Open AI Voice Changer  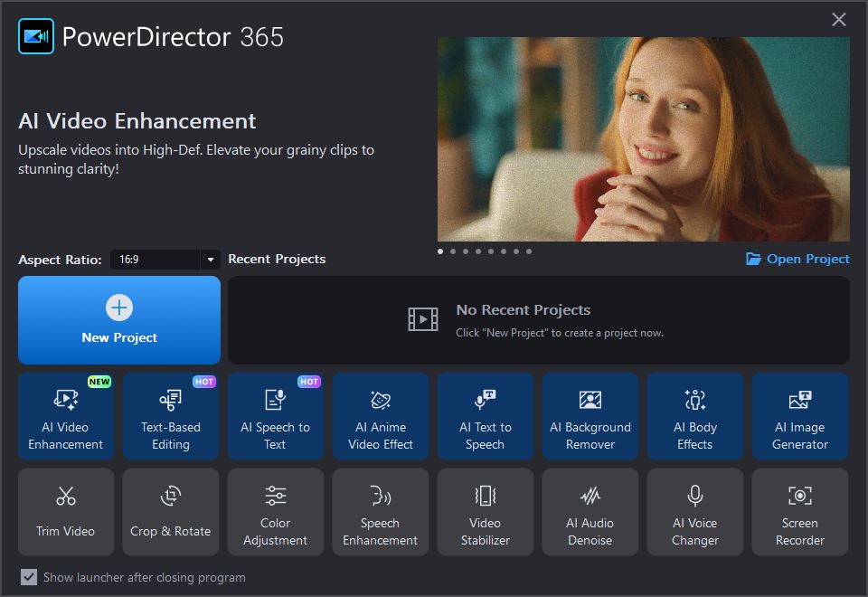point(694,512)
